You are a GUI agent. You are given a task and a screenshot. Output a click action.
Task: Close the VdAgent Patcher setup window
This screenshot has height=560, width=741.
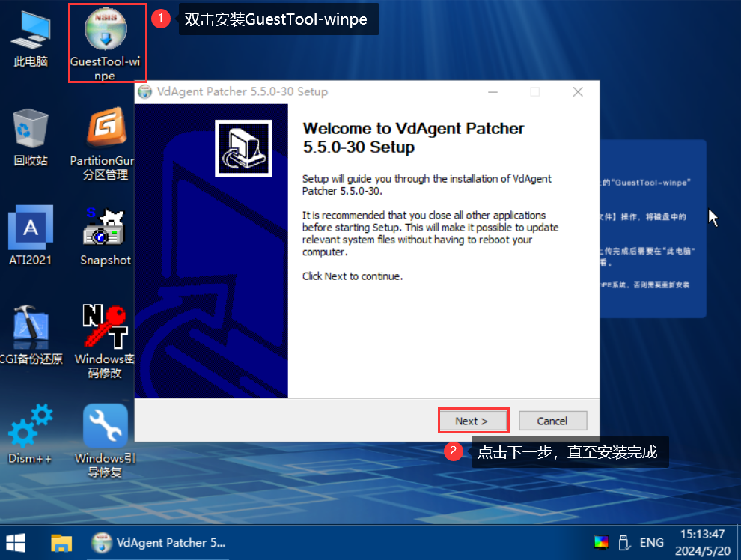pyautogui.click(x=578, y=91)
